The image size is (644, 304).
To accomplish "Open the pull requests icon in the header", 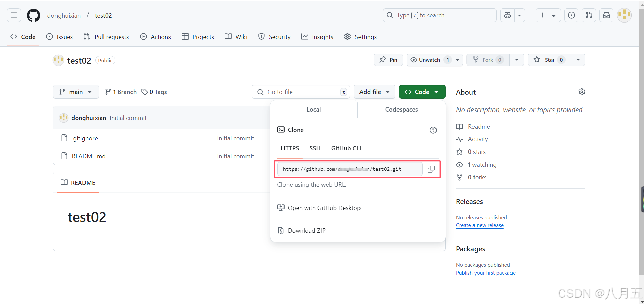I will [589, 15].
